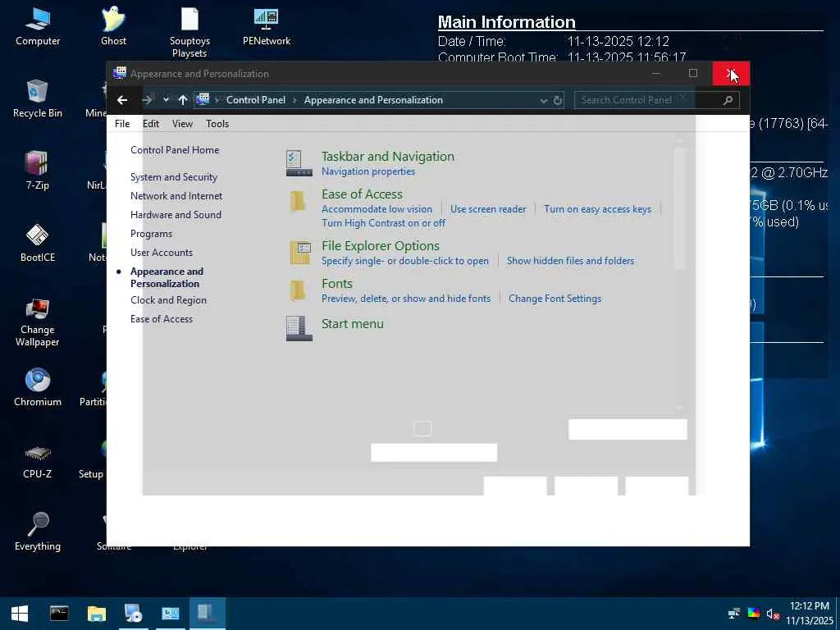
Task: Open the Start menu heading link
Action: 353,323
